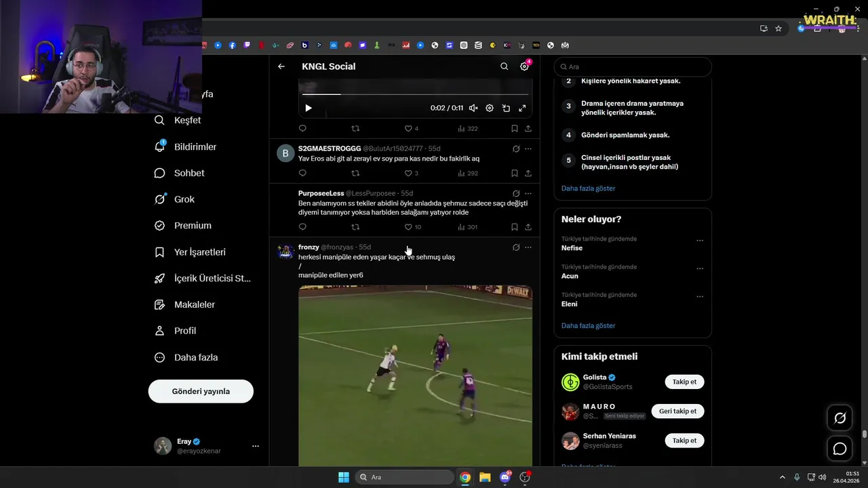The height and width of the screenshot is (488, 868).
Task: Play the video in the top post
Action: 309,108
